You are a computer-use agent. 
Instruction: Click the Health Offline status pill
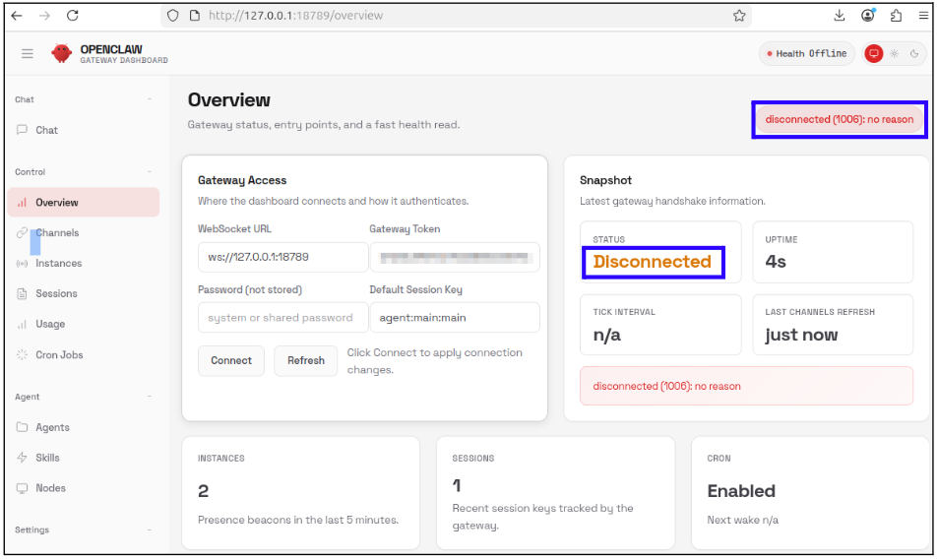pyautogui.click(x=807, y=54)
